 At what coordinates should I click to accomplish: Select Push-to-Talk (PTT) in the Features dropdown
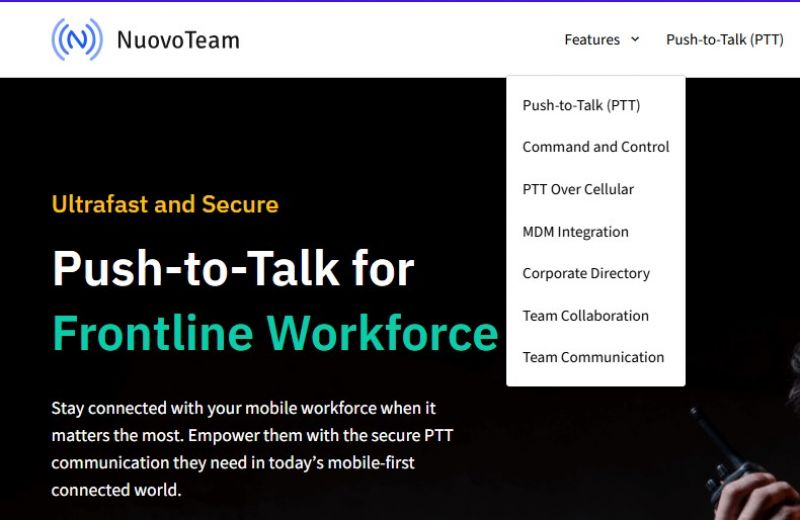581,105
